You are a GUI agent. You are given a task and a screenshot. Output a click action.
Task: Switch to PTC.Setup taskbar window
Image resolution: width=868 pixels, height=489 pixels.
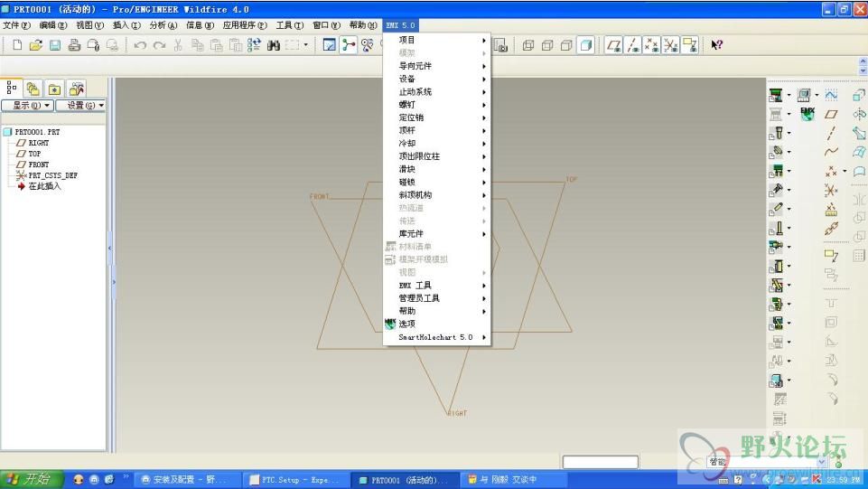pyautogui.click(x=295, y=480)
